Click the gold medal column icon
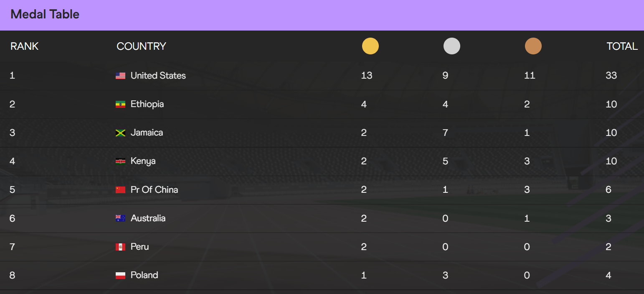This screenshot has width=644, height=294. 370,46
